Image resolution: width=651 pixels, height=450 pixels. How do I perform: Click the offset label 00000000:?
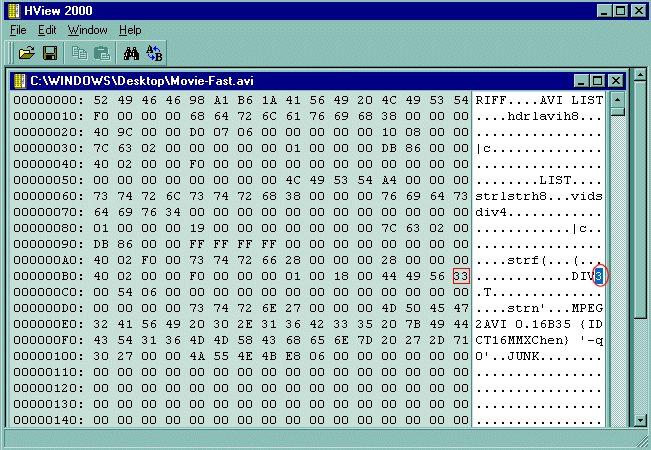(48, 100)
